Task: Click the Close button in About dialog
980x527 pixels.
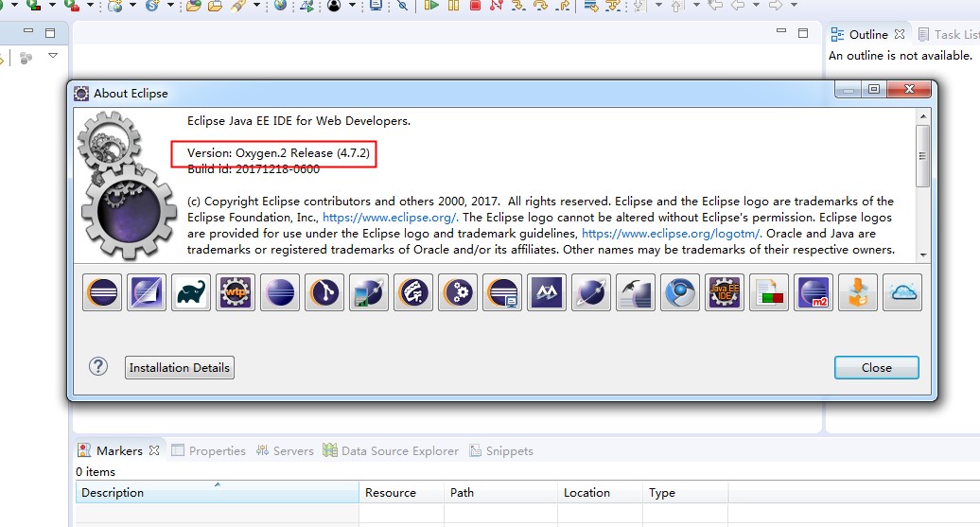Action: [x=876, y=368]
